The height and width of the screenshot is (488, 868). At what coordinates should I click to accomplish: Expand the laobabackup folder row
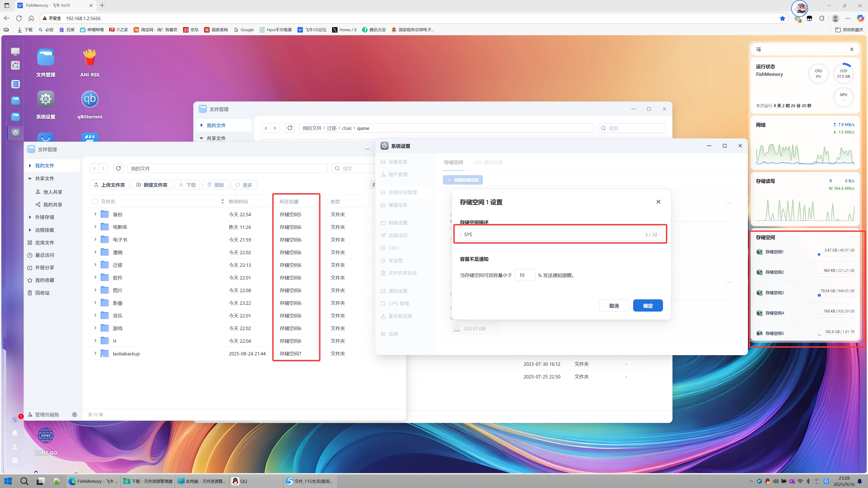coord(95,353)
